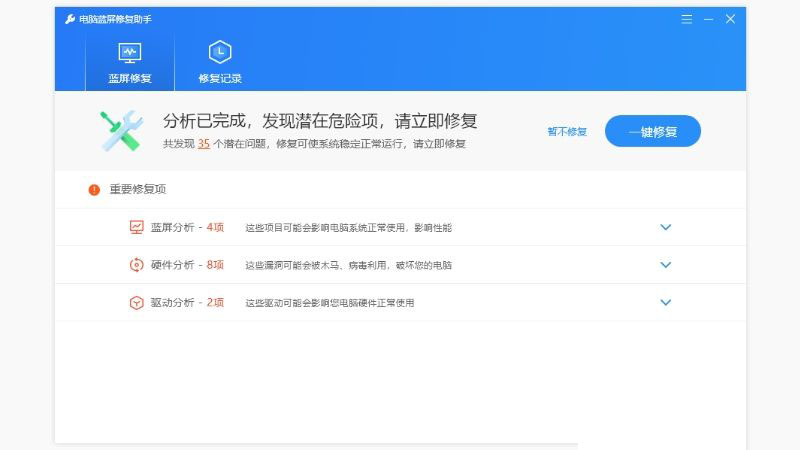Screen dimensions: 800x450
Task: Click the 暂不修复 link
Action: [x=567, y=132]
